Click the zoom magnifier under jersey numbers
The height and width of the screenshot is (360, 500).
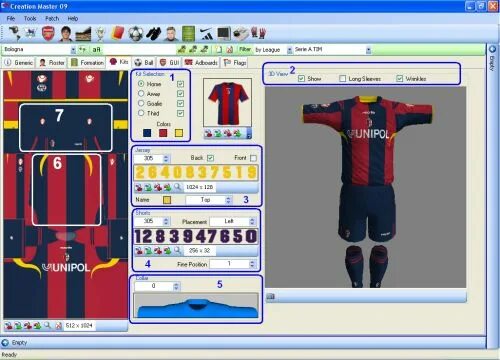click(x=178, y=187)
